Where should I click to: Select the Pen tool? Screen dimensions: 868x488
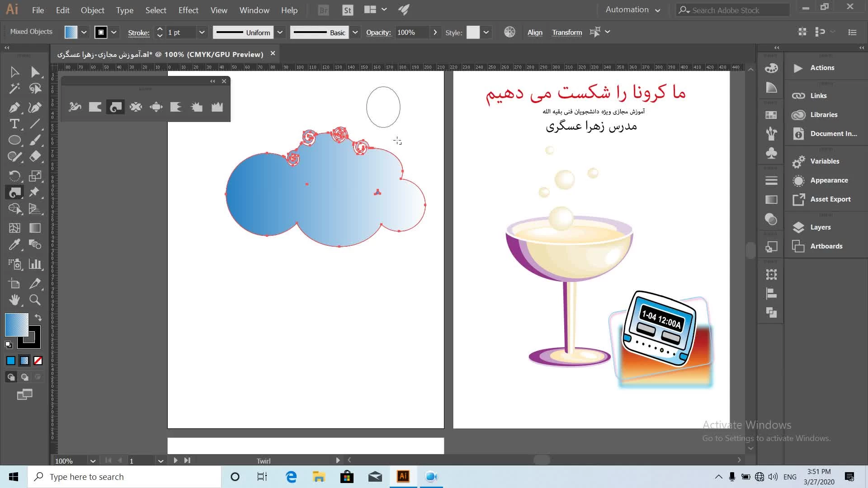tap(14, 107)
